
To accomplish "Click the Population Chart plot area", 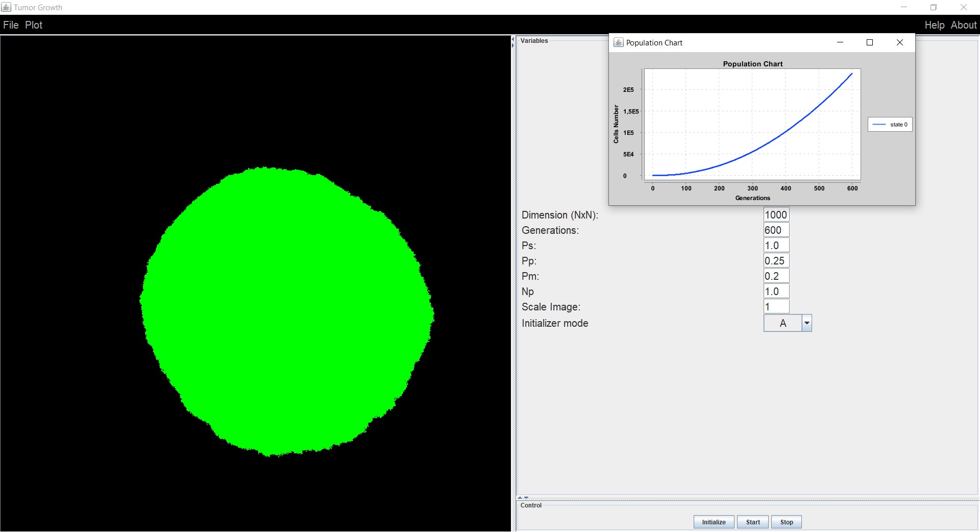I will click(x=752, y=125).
